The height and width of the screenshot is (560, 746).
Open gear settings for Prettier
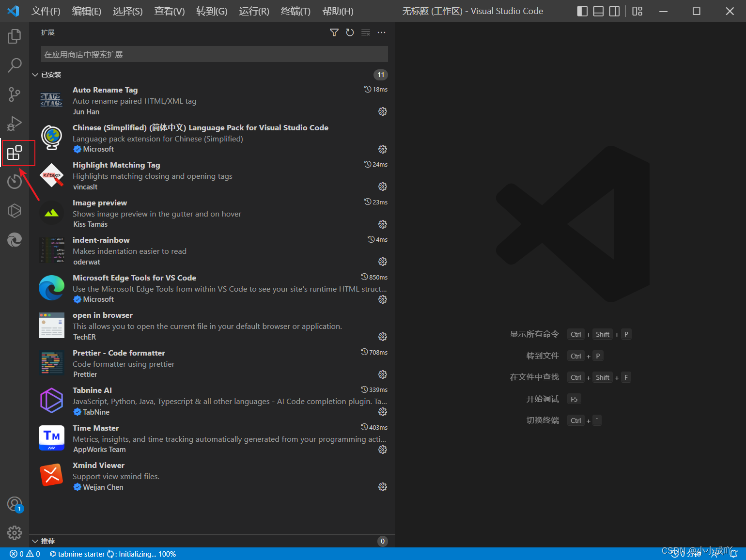pos(383,374)
